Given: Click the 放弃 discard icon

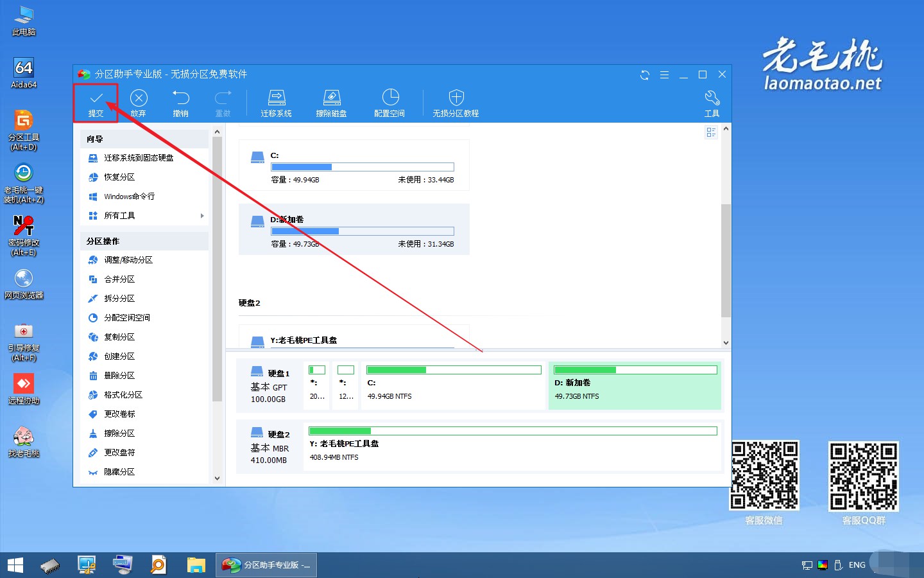Looking at the screenshot, I should click(x=139, y=98).
